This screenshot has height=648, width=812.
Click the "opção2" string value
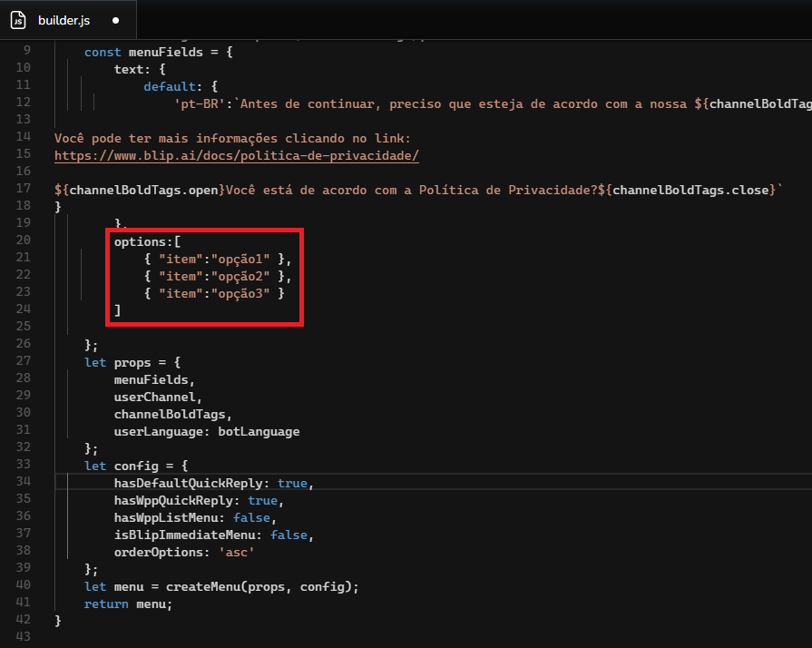pos(240,276)
